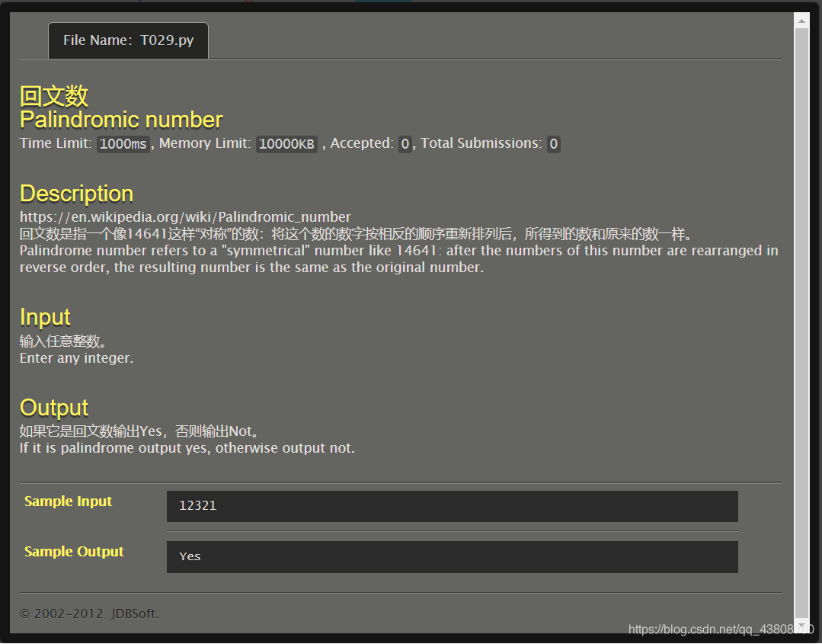Select the File Name T029.py tab
This screenshot has height=644, width=822.
pos(129,40)
